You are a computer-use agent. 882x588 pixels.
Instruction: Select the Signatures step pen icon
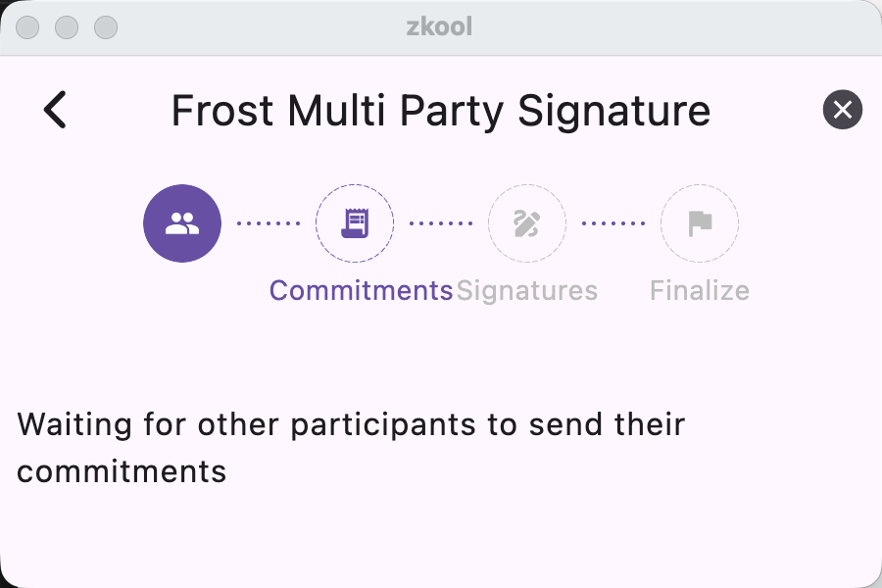tap(527, 223)
